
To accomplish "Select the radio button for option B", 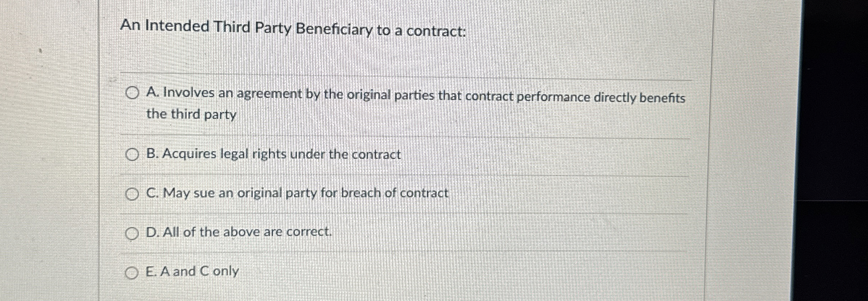I will coord(132,155).
